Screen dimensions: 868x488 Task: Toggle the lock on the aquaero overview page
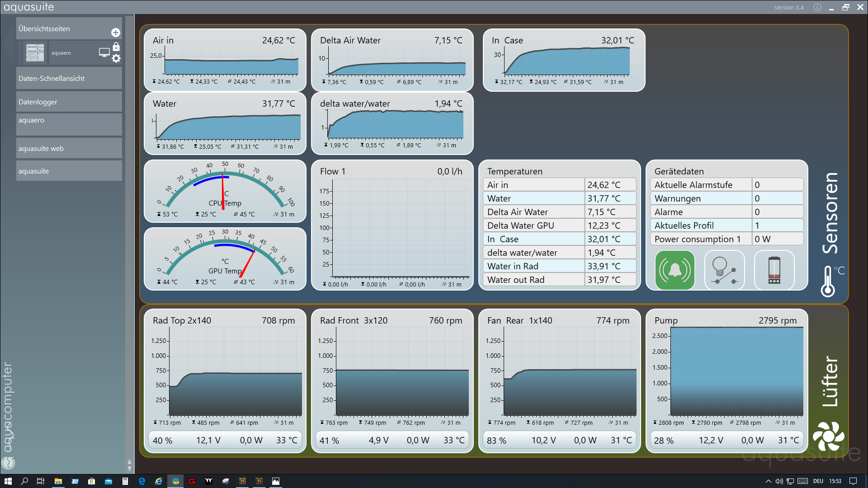116,47
